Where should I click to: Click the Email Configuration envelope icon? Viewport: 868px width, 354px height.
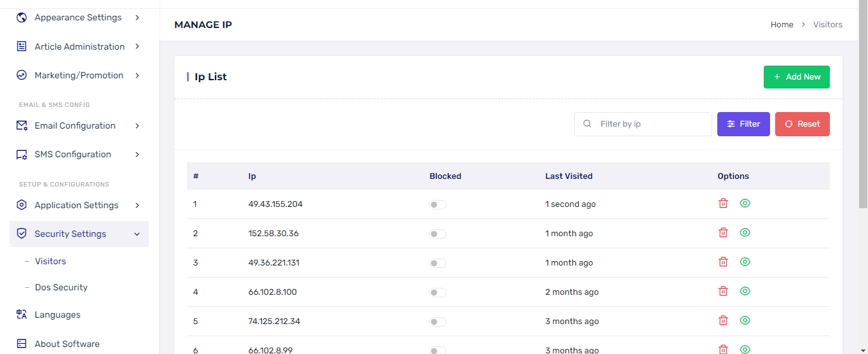click(x=22, y=125)
